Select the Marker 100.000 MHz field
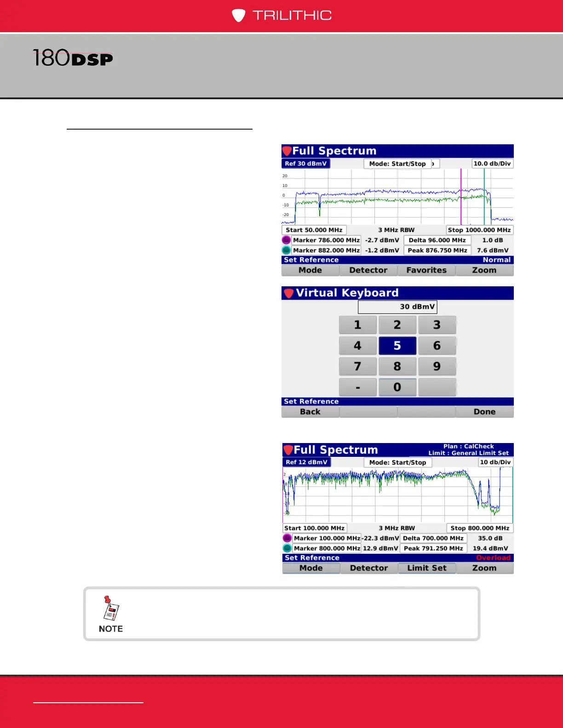 (327, 538)
